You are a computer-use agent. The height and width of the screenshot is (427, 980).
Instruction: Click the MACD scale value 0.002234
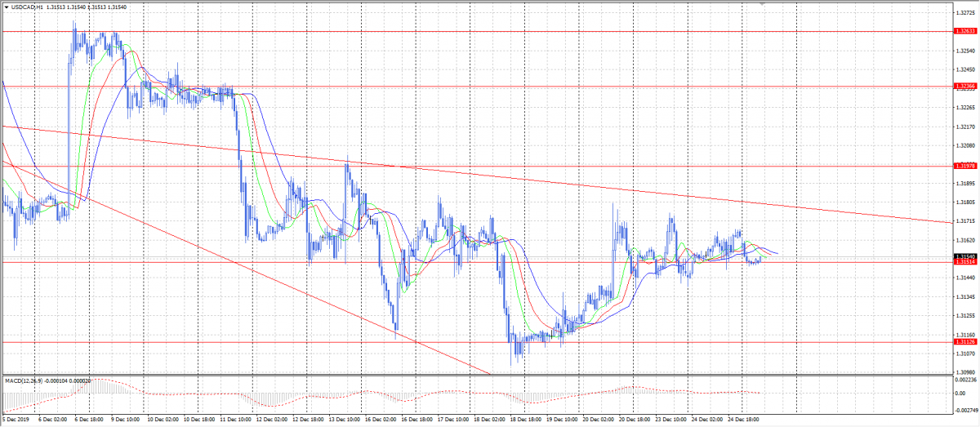tap(964, 380)
